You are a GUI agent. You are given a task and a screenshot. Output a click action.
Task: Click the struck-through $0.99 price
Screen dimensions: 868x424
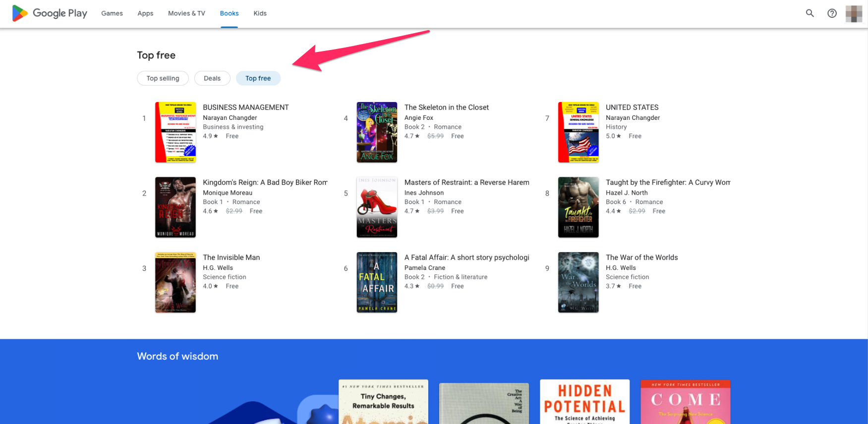coord(436,286)
